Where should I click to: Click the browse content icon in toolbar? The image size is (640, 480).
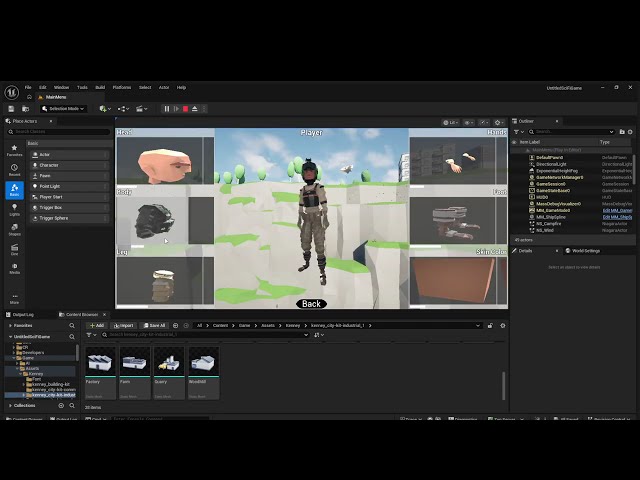(x=25, y=109)
